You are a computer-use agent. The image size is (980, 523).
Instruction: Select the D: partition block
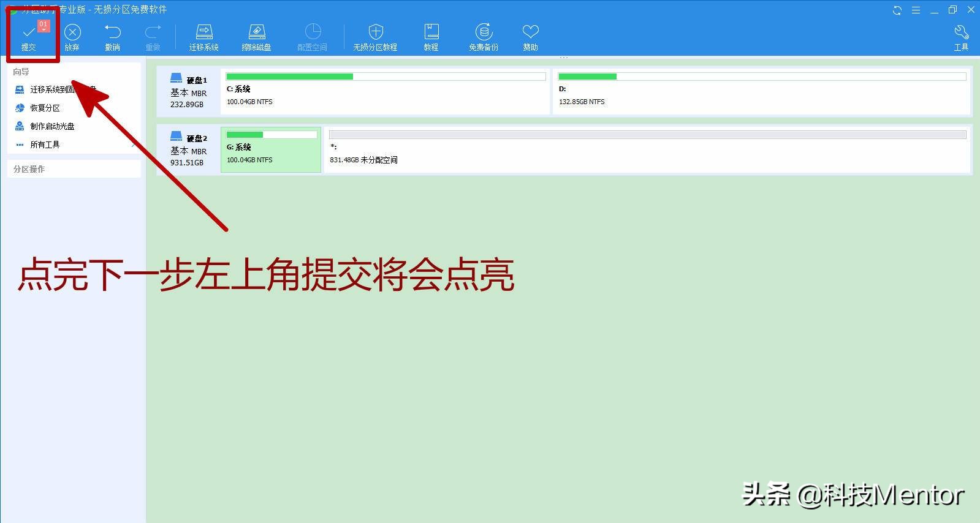coord(762,91)
